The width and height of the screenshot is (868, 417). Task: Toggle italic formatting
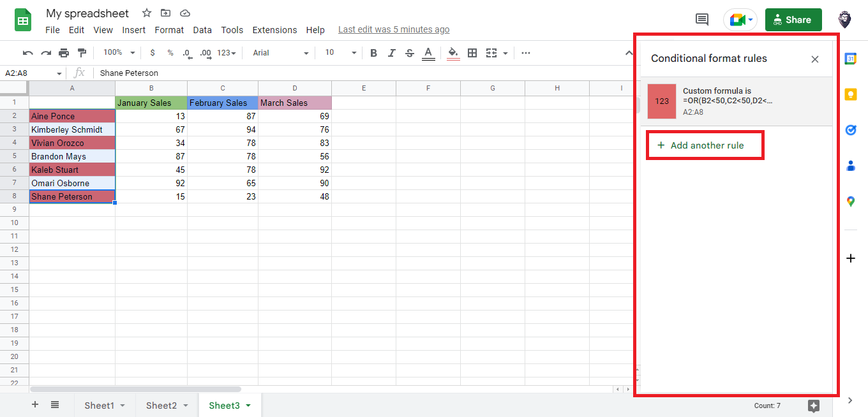pos(391,52)
